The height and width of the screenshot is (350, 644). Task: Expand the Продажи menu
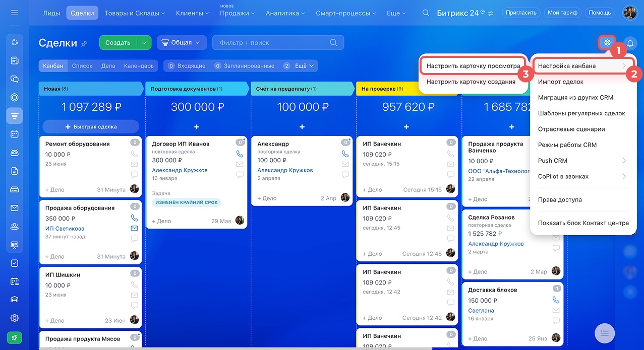(x=238, y=13)
